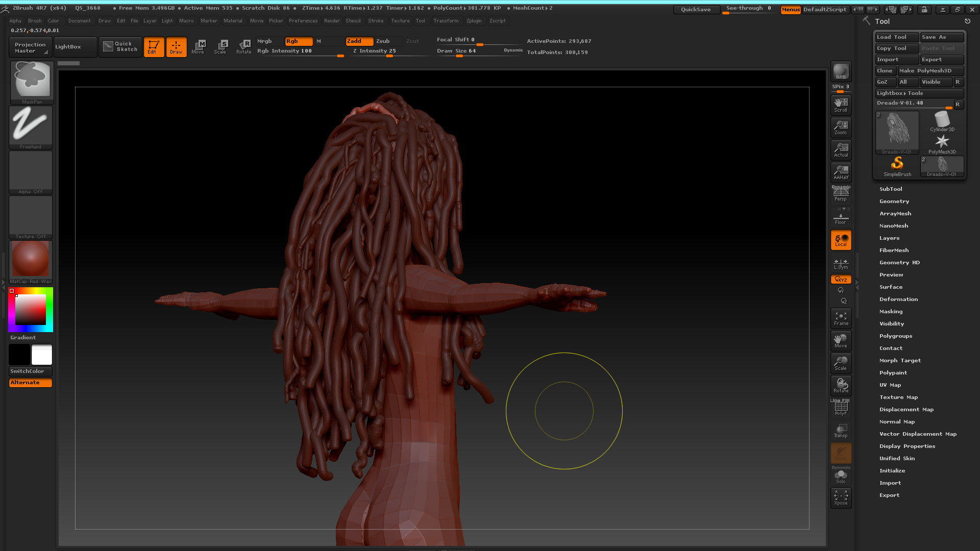Enable Mrgb mode

pos(269,41)
